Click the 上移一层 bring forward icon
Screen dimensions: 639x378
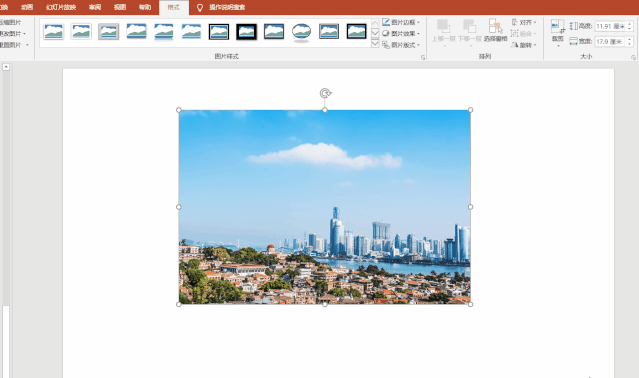coord(443,26)
